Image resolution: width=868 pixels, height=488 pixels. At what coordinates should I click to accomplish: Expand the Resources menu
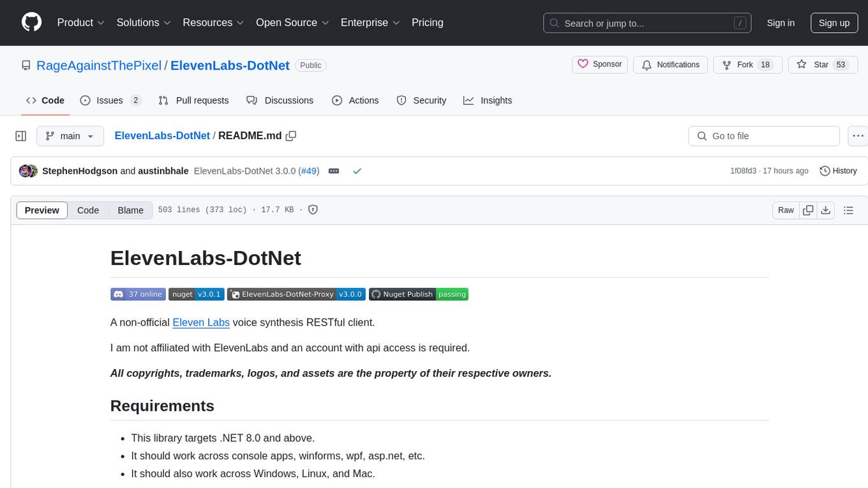point(214,22)
